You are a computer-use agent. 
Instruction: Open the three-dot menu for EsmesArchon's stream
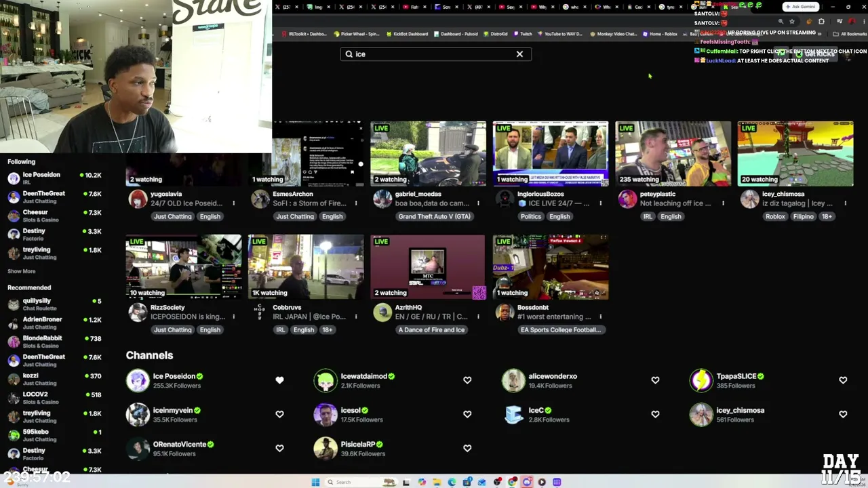tap(356, 203)
